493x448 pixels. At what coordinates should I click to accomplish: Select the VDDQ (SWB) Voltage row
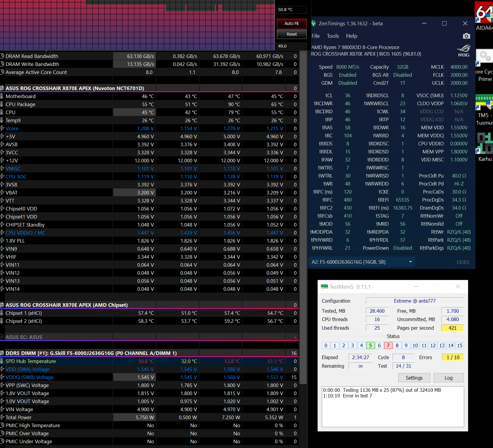click(149, 377)
